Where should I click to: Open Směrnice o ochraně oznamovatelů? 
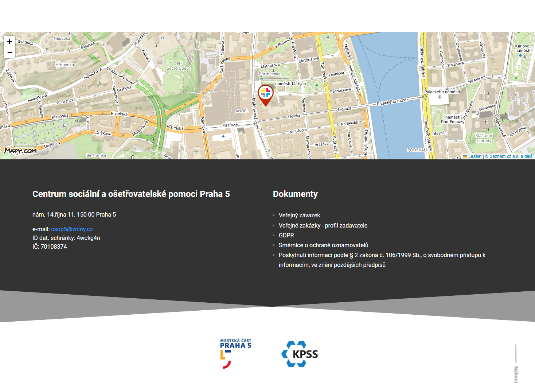pyautogui.click(x=323, y=245)
